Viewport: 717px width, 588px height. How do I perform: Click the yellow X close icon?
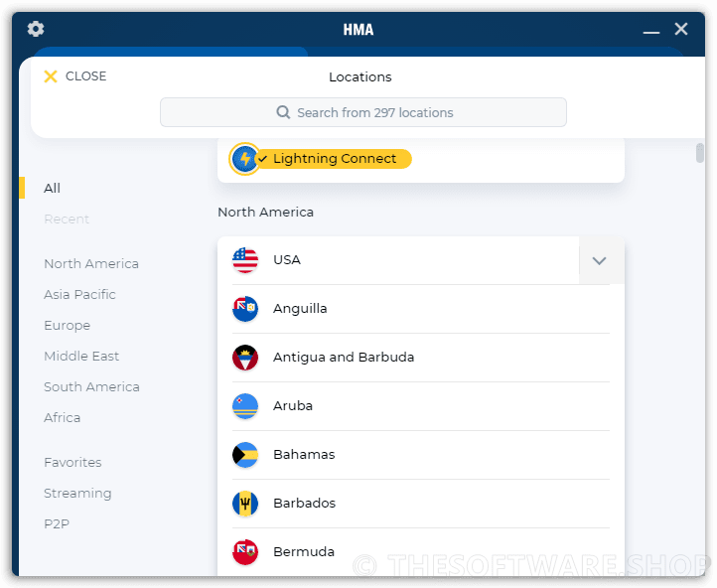coord(51,76)
